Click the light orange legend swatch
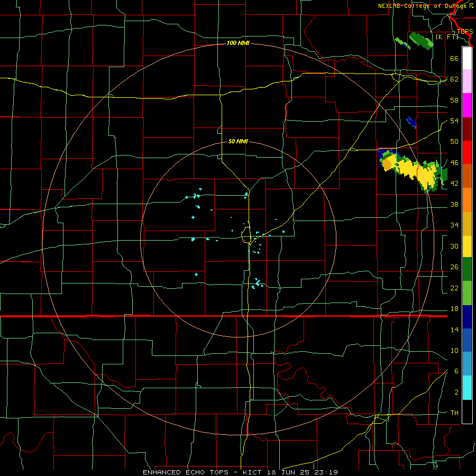The image size is (476, 476). (x=467, y=200)
